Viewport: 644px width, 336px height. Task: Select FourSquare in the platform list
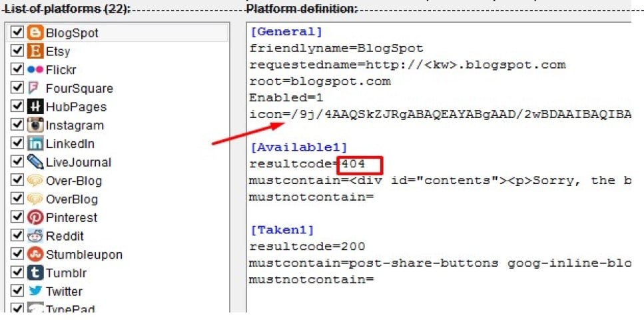pyautogui.click(x=79, y=89)
